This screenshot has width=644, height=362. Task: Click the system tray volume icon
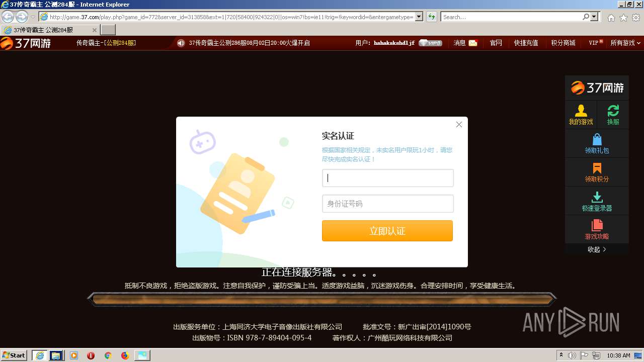[x=572, y=355]
